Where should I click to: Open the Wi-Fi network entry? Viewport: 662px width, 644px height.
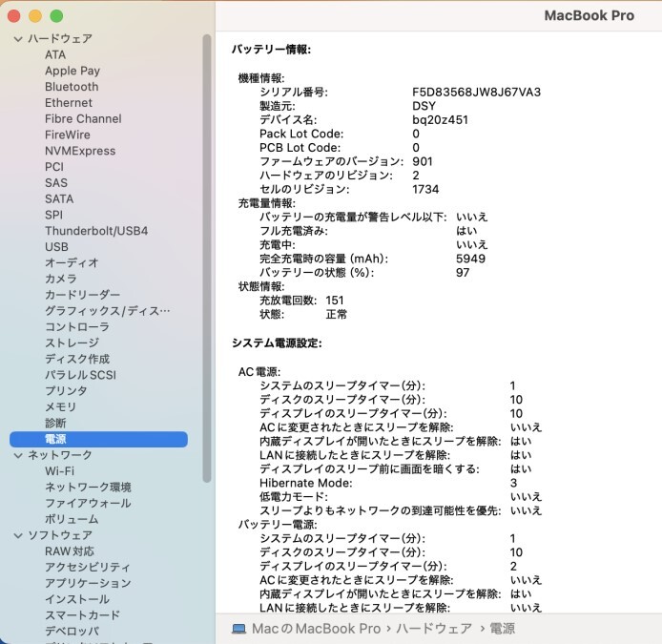[x=59, y=471]
